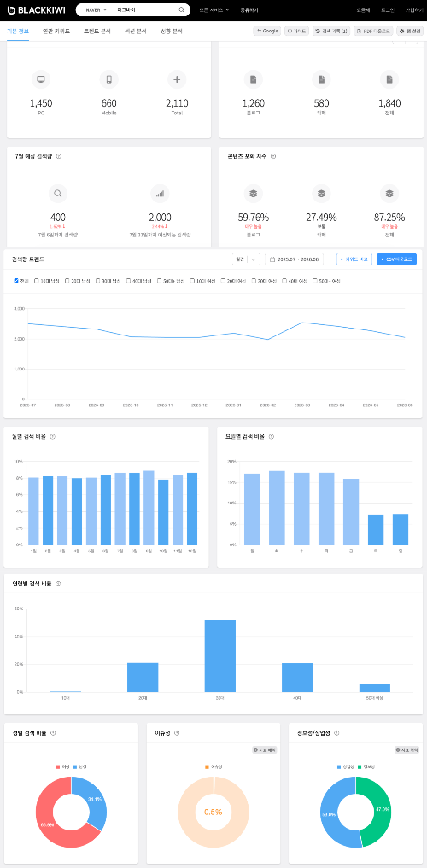Enable the 50대+ 여성 checkbox
Screen dimensions: 427x868
pos(316,281)
